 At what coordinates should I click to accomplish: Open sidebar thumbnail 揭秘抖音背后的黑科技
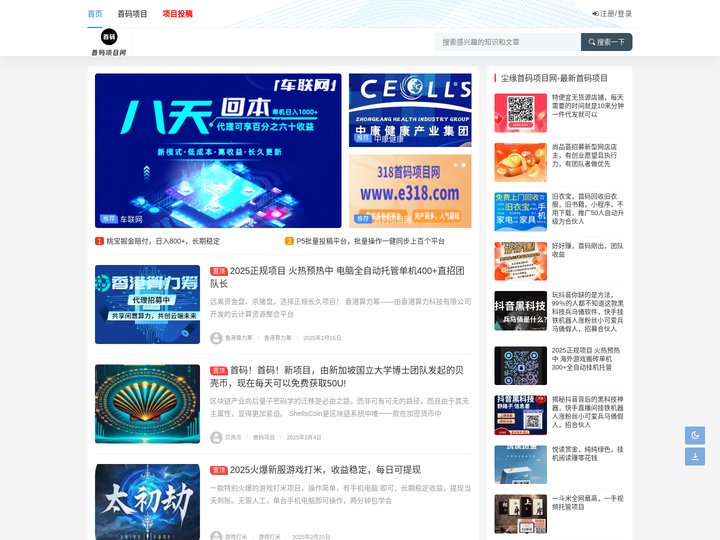[520, 415]
